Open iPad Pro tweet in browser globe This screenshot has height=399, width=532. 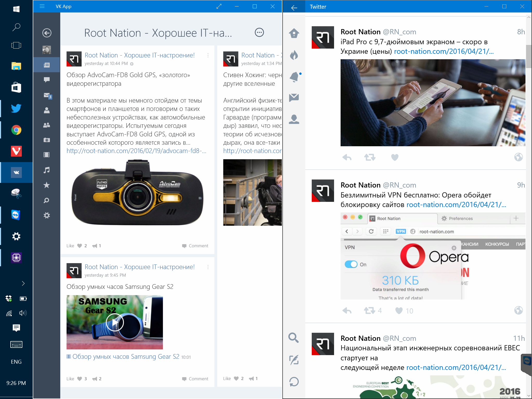(518, 157)
